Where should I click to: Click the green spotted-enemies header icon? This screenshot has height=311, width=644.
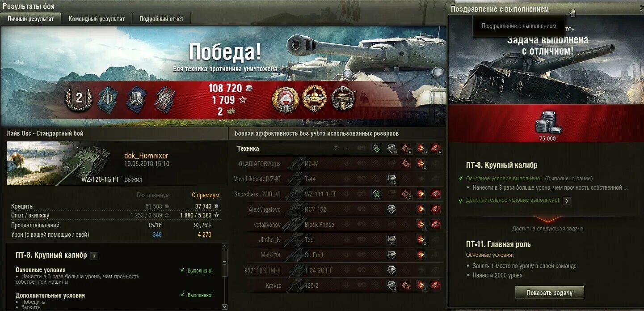pos(376,149)
